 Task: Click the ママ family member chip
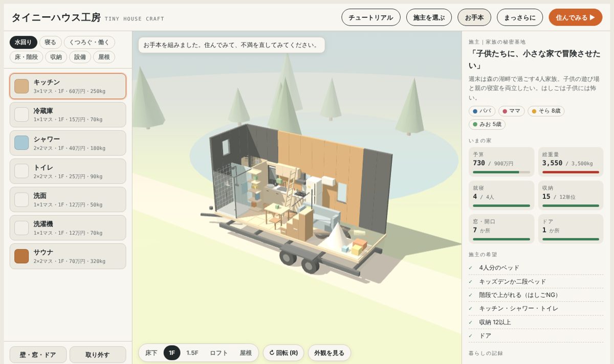click(x=512, y=111)
